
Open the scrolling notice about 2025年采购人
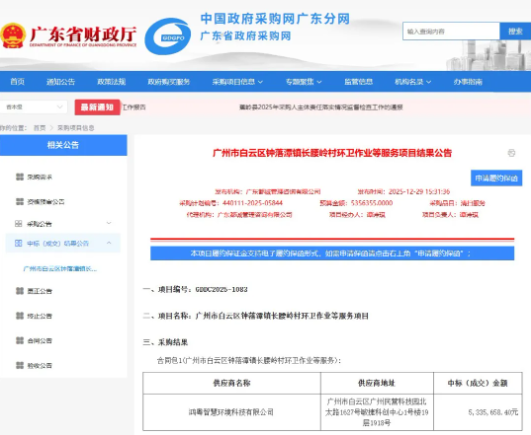click(x=321, y=107)
